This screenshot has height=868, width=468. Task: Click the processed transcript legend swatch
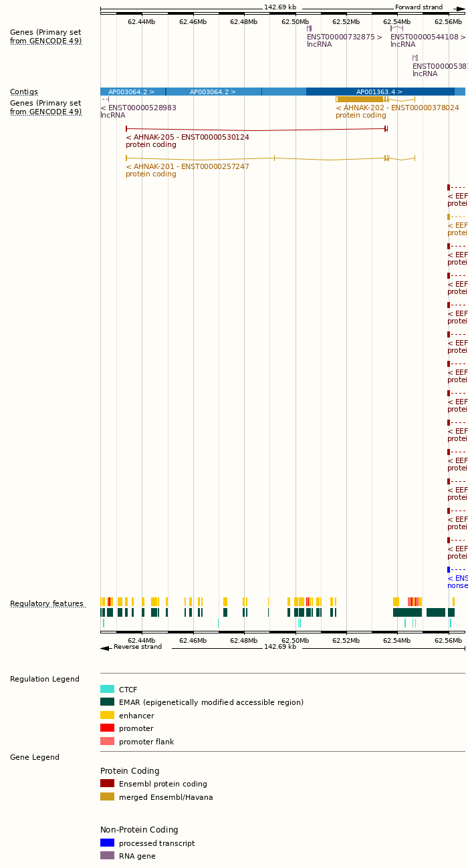coord(107,843)
